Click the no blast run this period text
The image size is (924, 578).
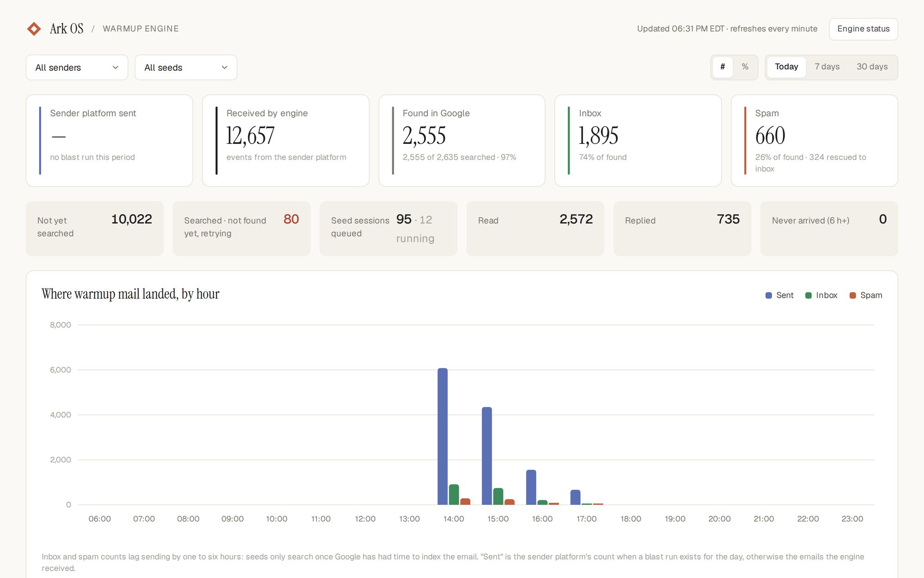(x=92, y=157)
